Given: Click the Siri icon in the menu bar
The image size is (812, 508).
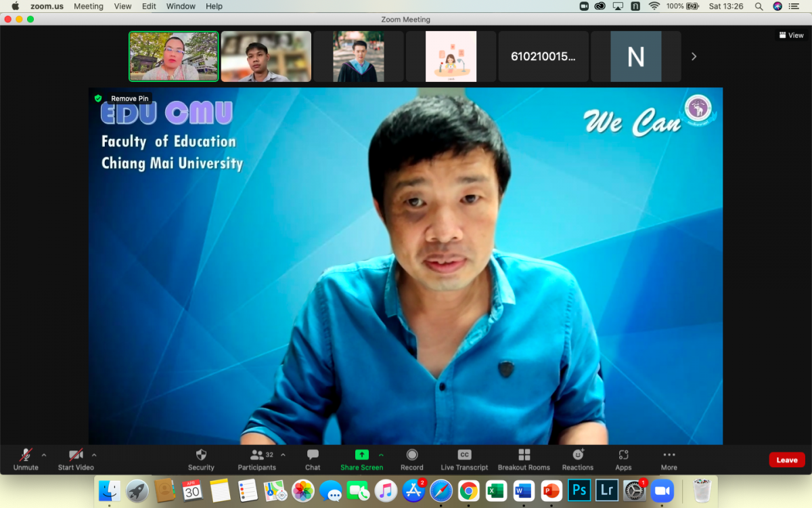Looking at the screenshot, I should tap(777, 6).
